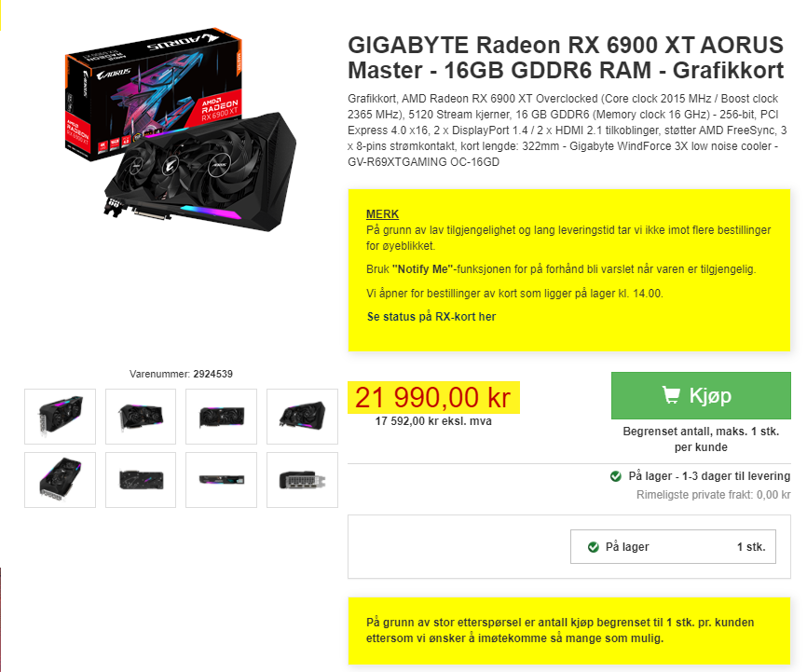Select the first thumbnail in bottom row
807x672 pixels.
point(61,479)
